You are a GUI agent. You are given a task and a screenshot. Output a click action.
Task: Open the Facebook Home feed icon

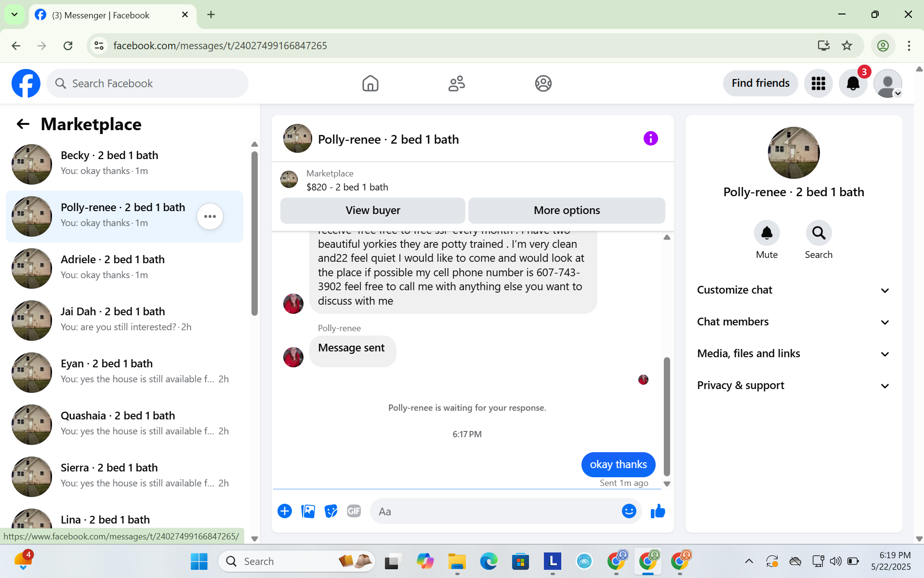pyautogui.click(x=370, y=83)
